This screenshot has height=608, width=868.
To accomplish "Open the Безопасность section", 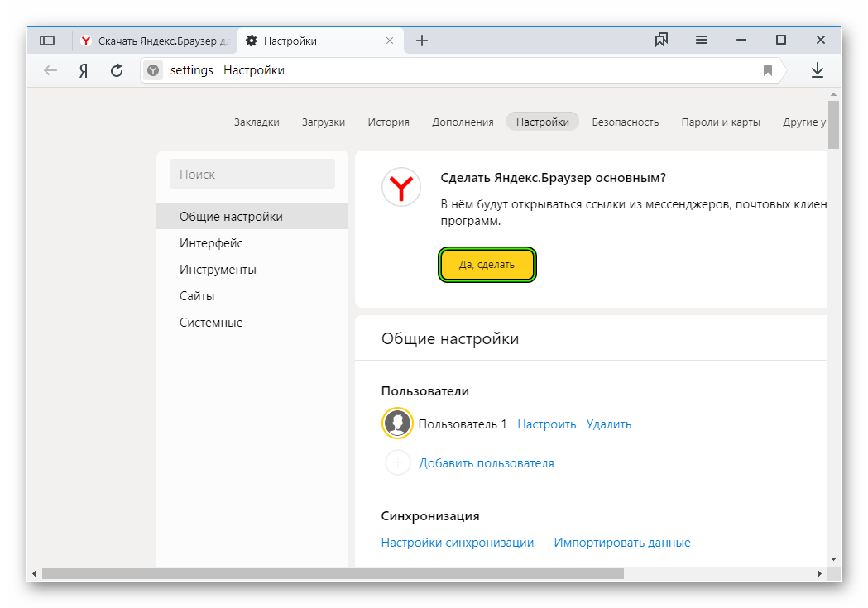I will point(625,122).
